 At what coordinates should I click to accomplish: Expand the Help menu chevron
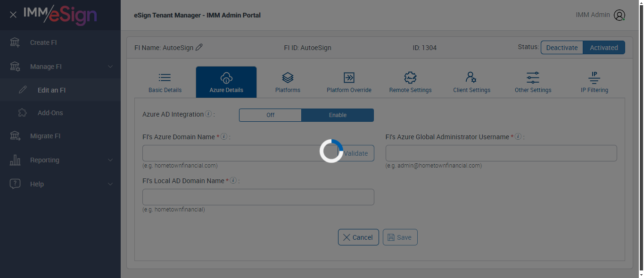110,184
